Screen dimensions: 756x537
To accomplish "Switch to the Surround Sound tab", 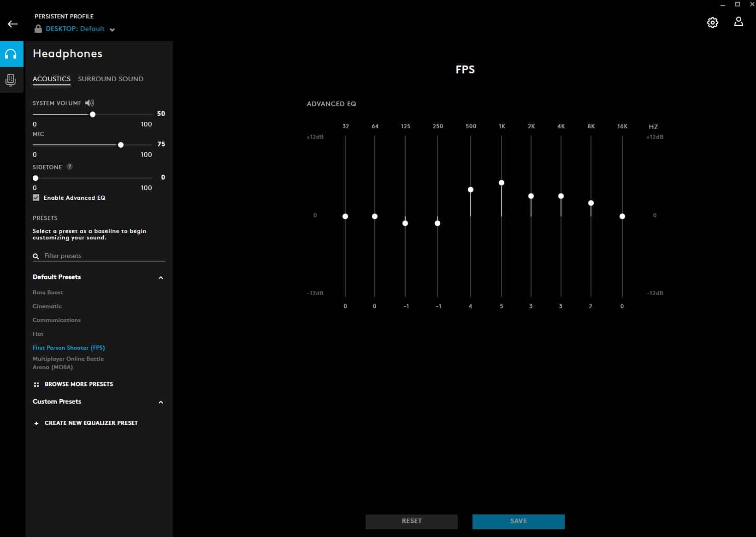I will 111,79.
